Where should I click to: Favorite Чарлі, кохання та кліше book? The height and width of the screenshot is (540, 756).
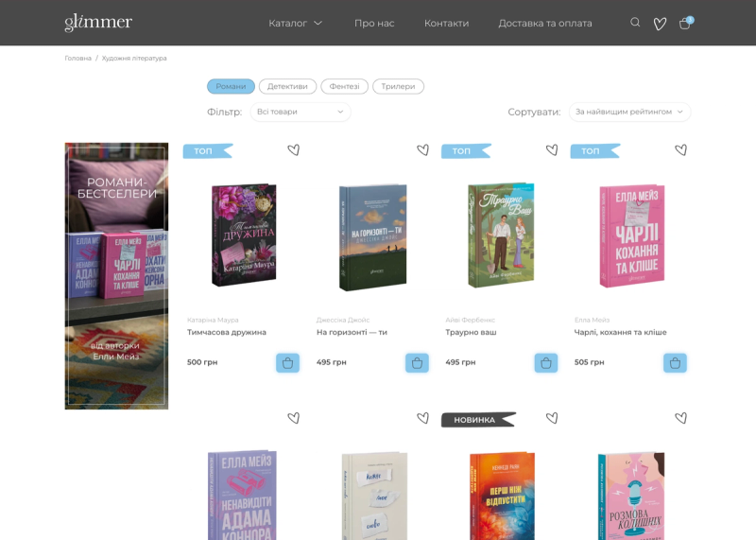click(680, 150)
